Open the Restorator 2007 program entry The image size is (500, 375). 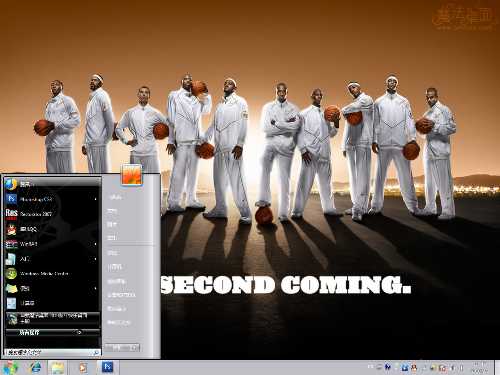[x=52, y=214]
